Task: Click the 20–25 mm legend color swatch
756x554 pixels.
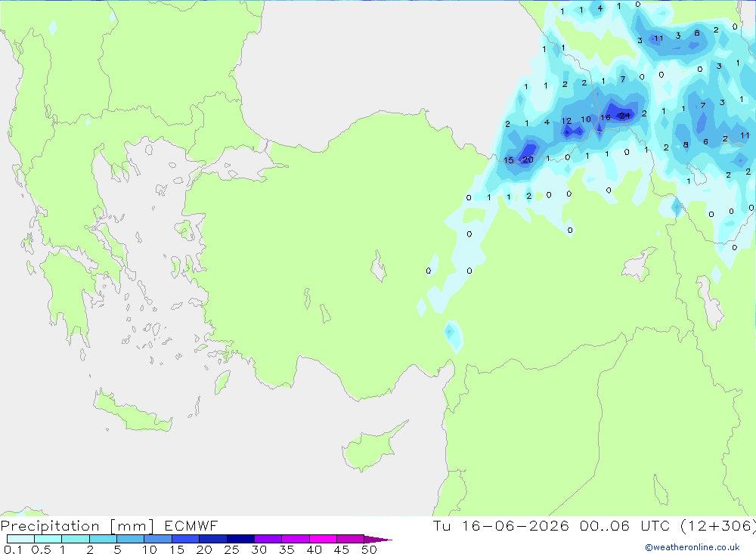Action: tap(212, 539)
